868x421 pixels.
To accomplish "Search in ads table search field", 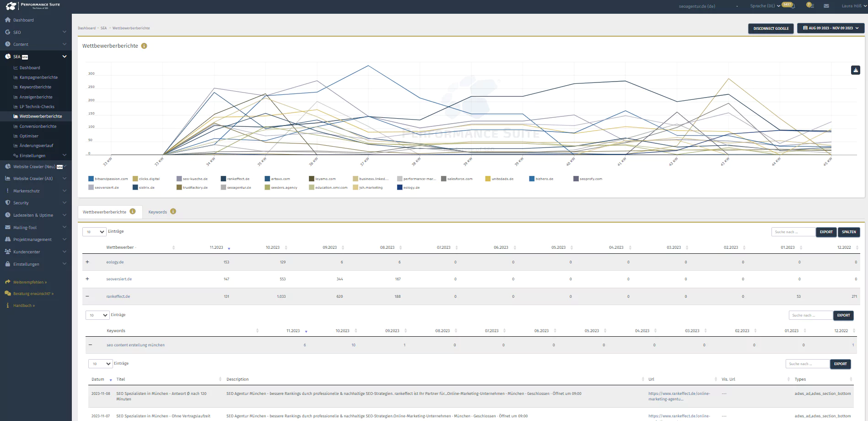I will tap(807, 364).
